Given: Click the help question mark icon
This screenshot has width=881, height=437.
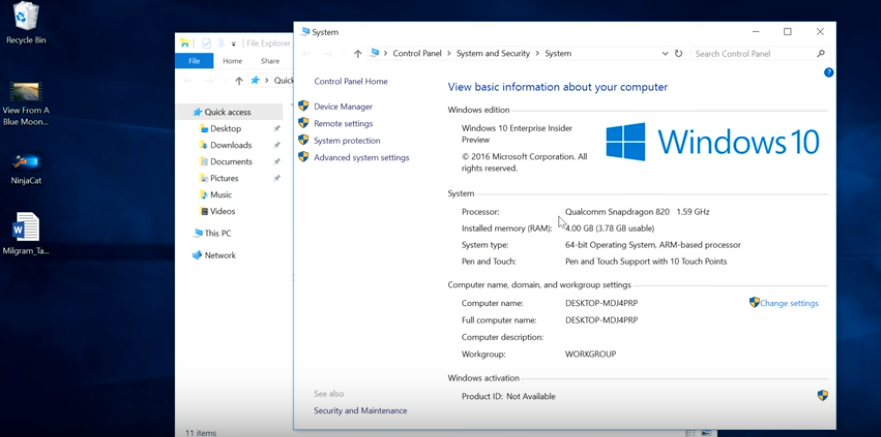Looking at the screenshot, I should pos(828,72).
